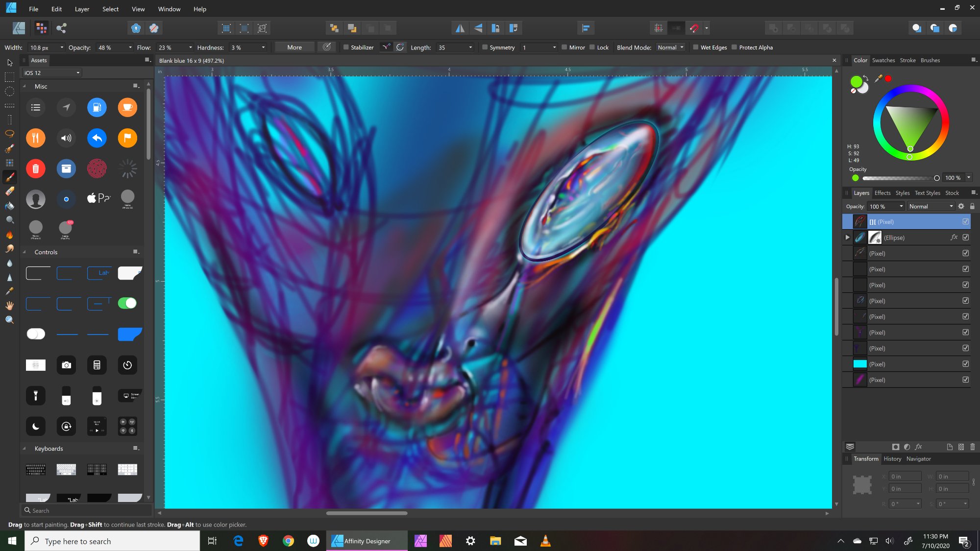Image resolution: width=980 pixels, height=551 pixels.
Task: Click the green primary color swatch
Action: pyautogui.click(x=856, y=81)
